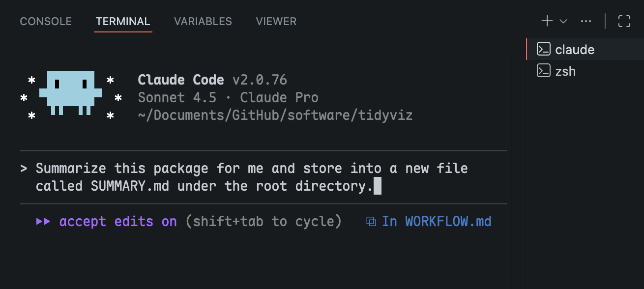Viewport: 644px width, 289px height.
Task: Click the new terminal plus icon
Action: [x=547, y=21]
